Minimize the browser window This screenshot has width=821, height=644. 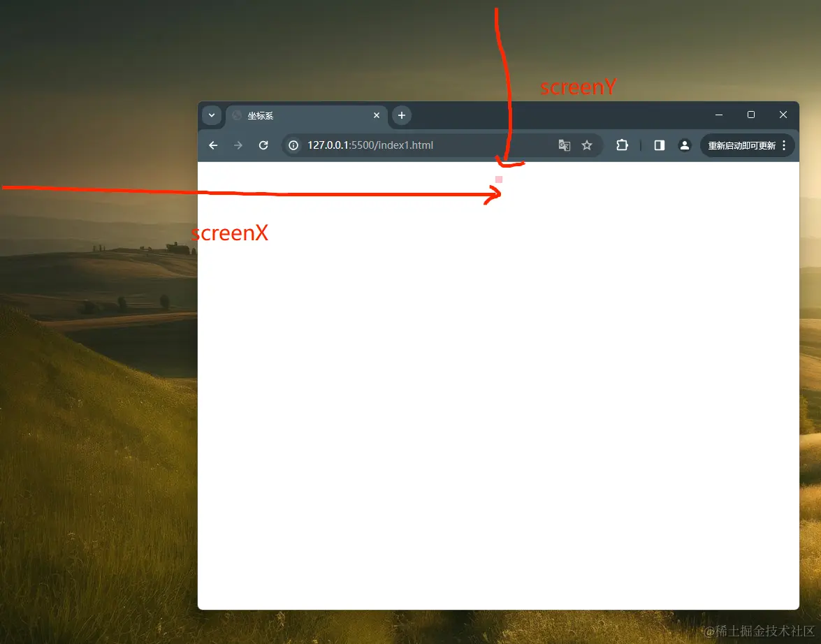click(719, 115)
